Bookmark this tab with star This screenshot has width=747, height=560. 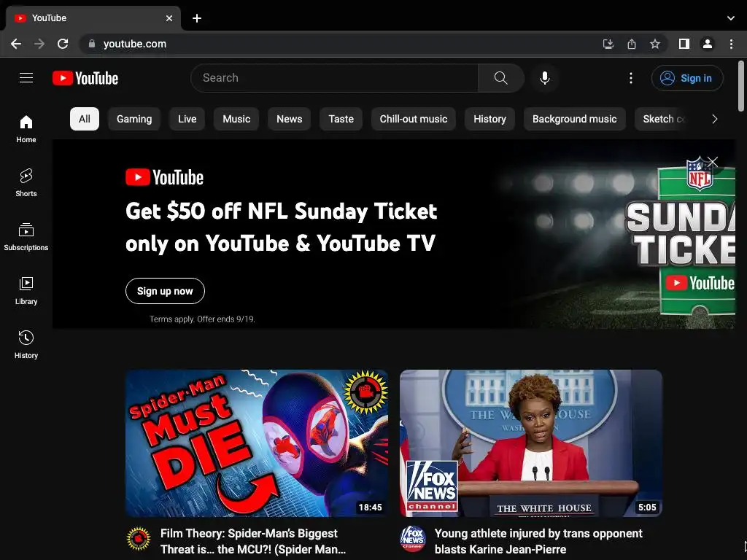(x=655, y=44)
